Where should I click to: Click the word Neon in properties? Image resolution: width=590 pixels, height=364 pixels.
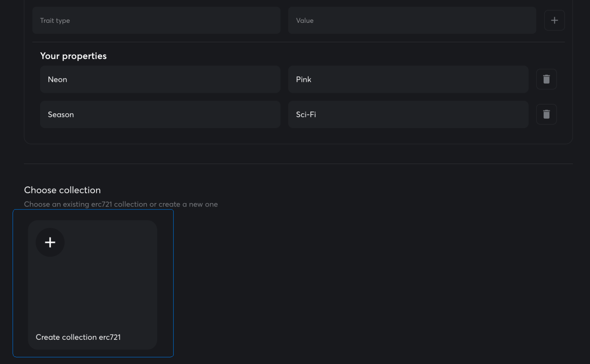tap(57, 80)
